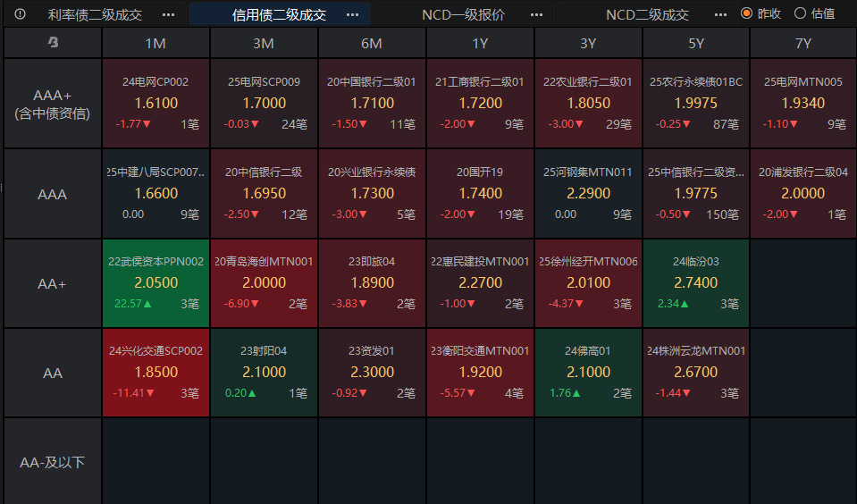The image size is (857, 504).
Task: Open more options for 利率债二级成交 tab
Action: [168, 15]
